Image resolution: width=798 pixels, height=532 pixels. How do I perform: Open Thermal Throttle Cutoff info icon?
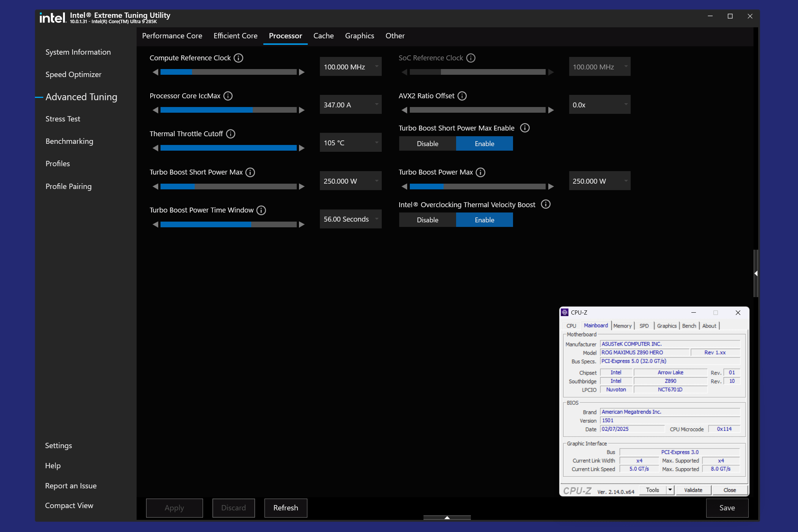coord(230,134)
